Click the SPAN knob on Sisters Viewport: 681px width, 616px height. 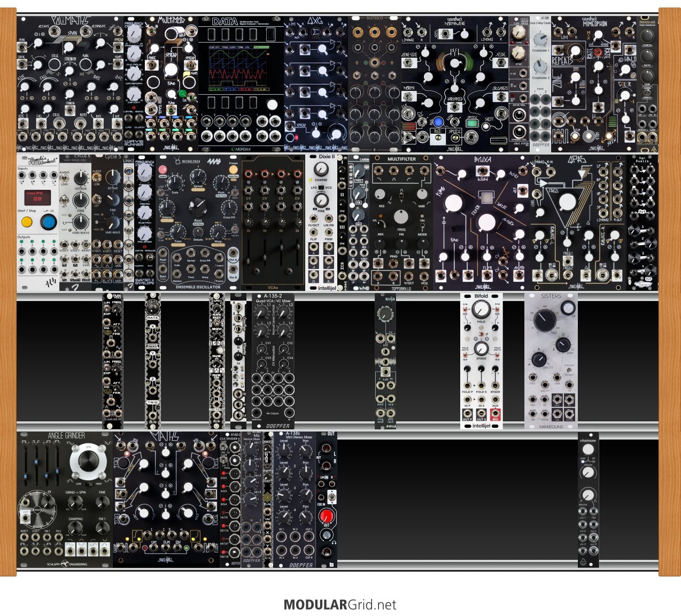point(562,344)
